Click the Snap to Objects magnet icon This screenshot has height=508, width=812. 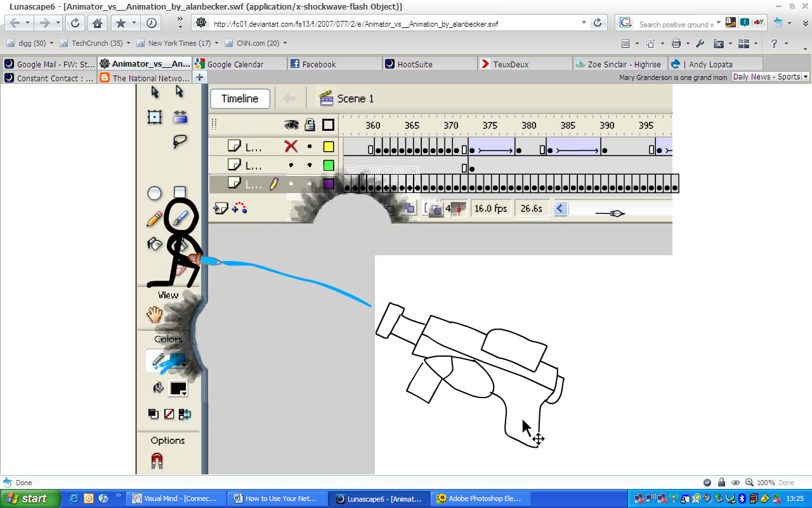157,461
